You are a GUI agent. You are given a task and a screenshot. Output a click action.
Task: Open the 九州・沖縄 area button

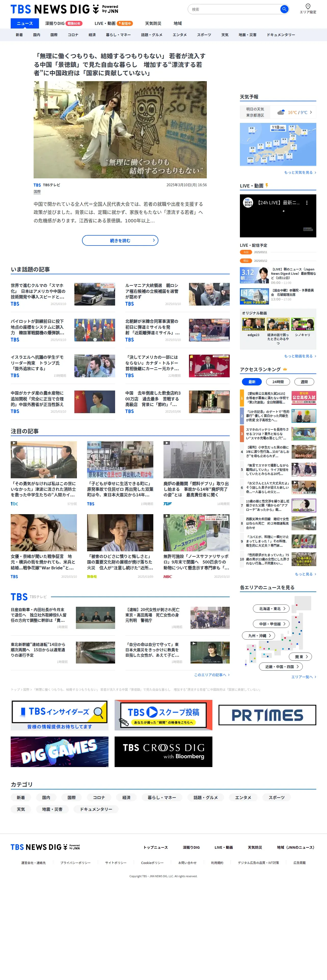[258, 635]
